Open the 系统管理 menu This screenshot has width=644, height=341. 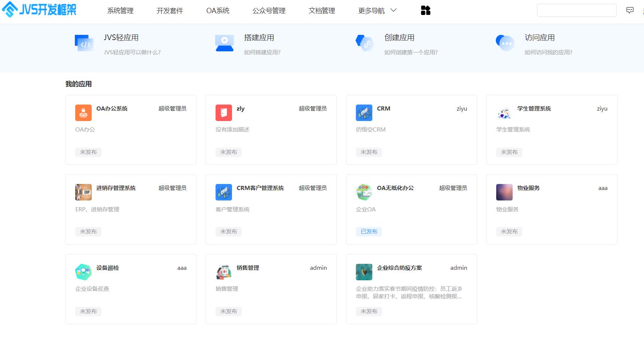[120, 11]
